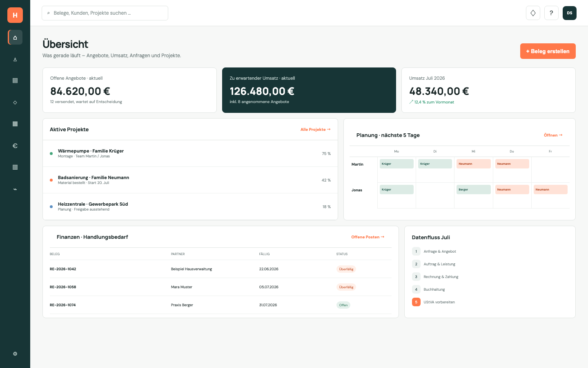Open the Alle Projekte link
This screenshot has width=588, height=368.
(315, 130)
